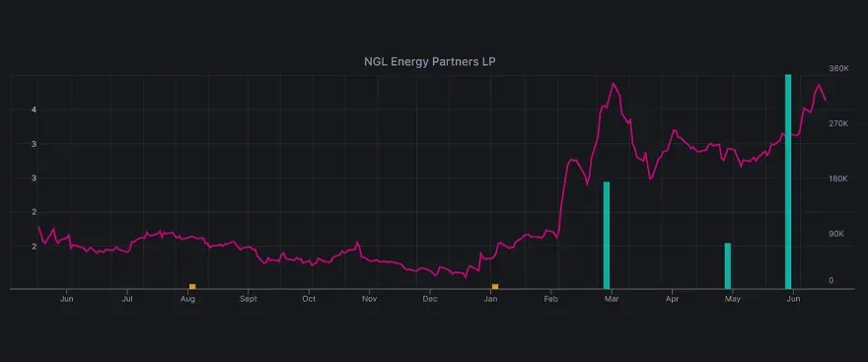868x362 pixels.
Task: Click the Oct label on time axis
Action: coord(309,299)
